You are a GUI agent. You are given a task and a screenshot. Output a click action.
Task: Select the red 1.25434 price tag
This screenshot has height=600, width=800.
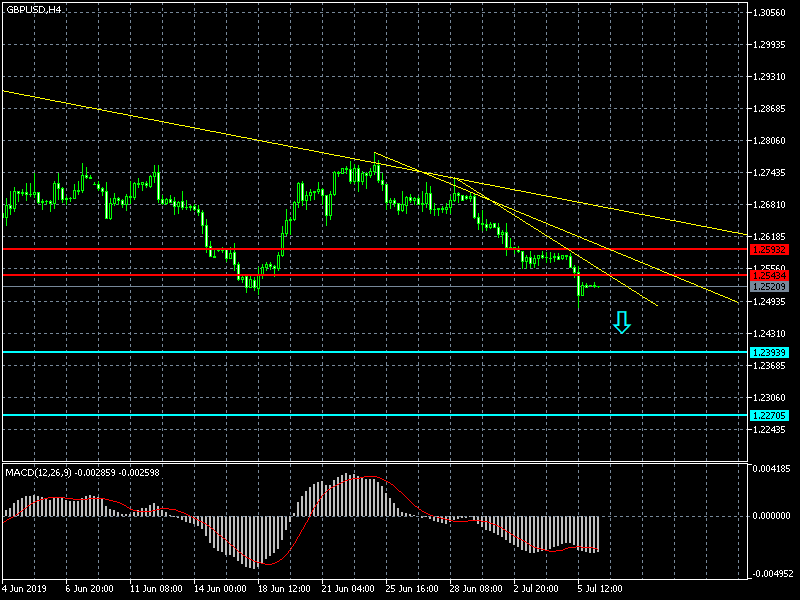769,276
